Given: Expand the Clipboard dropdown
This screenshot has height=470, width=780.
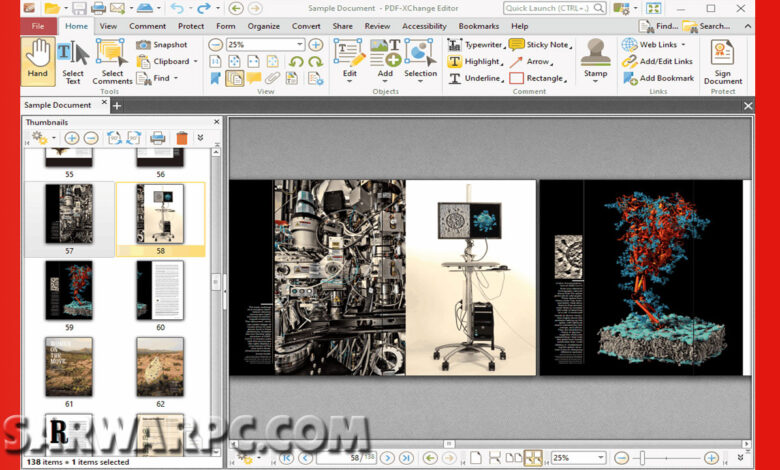Looking at the screenshot, I should 195,61.
